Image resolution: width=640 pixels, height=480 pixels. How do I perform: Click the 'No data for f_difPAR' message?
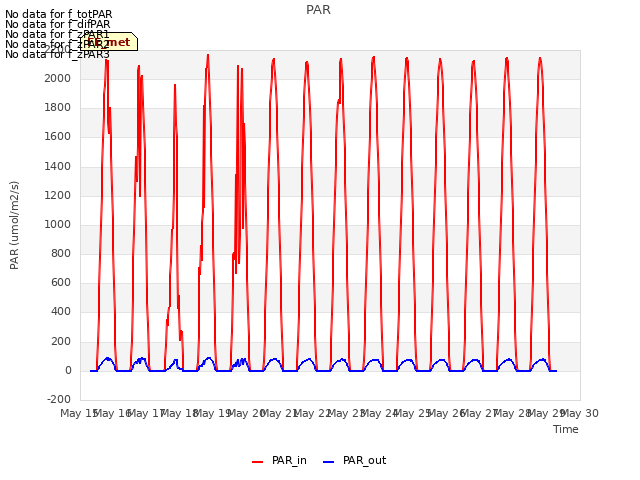tap(58, 24)
